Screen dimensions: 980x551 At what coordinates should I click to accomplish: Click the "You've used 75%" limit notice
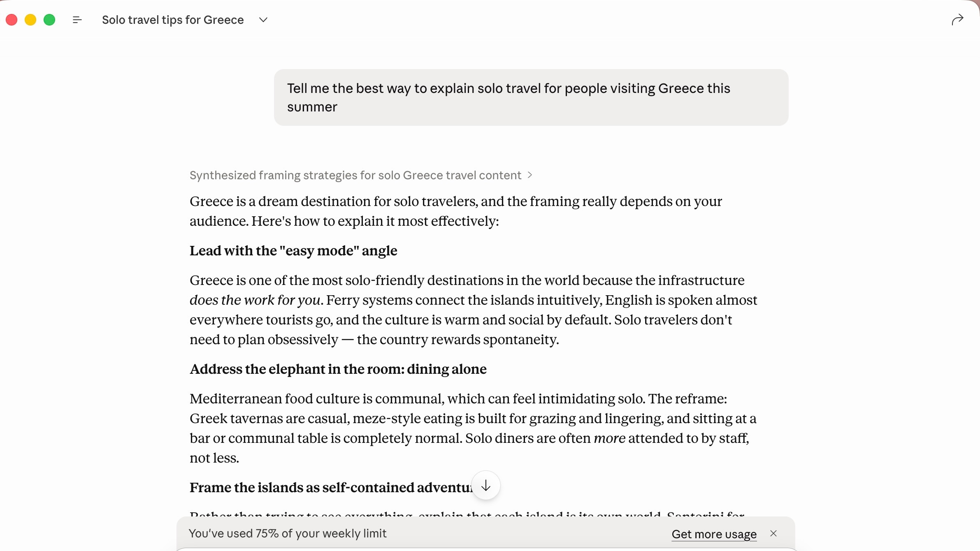pyautogui.click(x=287, y=533)
